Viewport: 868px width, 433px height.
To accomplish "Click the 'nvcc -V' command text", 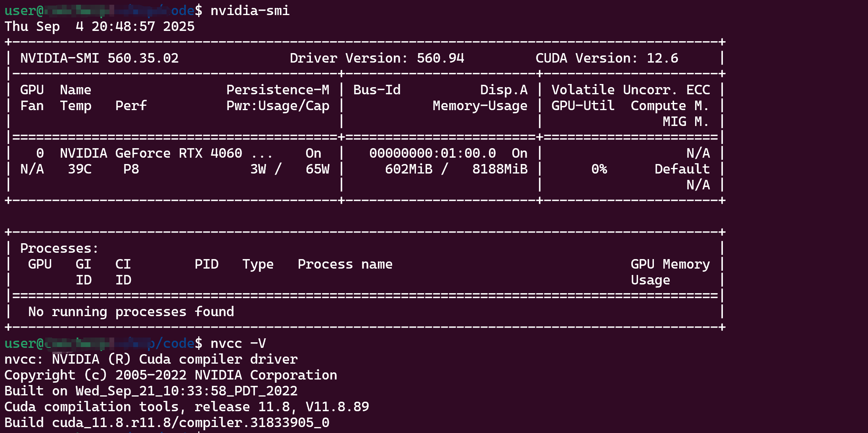I will [238, 343].
